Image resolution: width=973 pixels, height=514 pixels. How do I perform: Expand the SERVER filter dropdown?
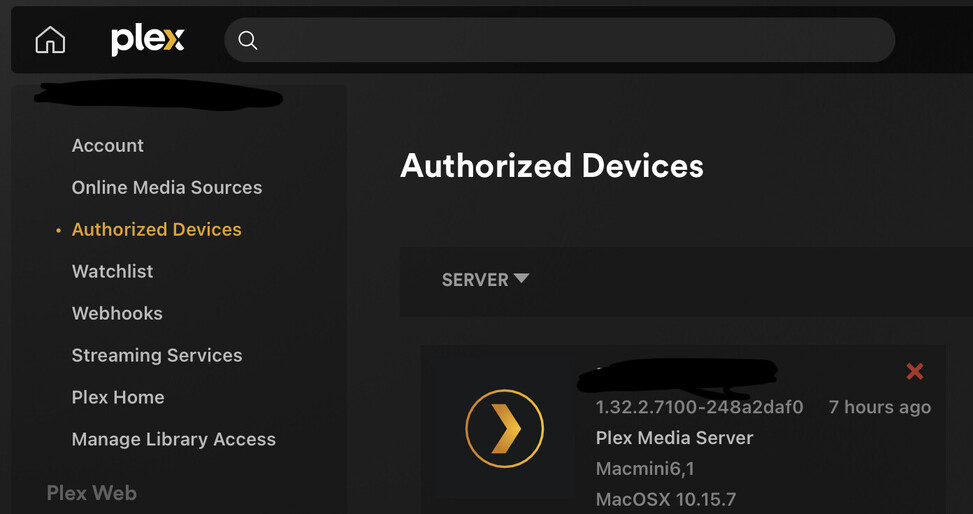pos(485,280)
